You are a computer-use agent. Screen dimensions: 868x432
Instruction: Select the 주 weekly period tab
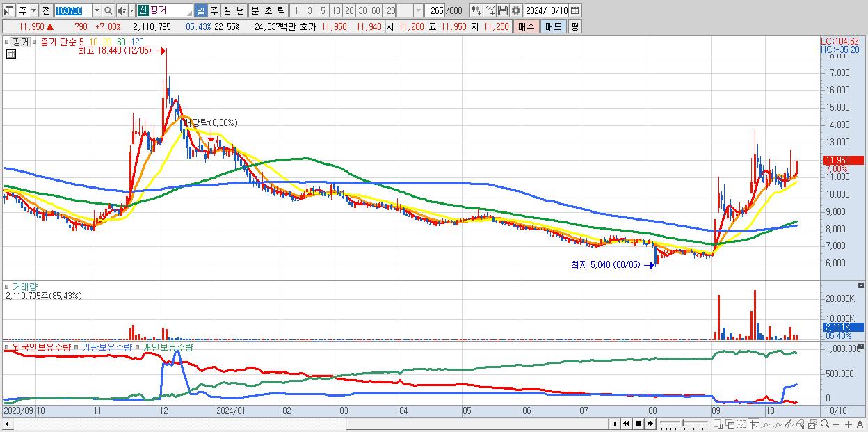pos(214,10)
